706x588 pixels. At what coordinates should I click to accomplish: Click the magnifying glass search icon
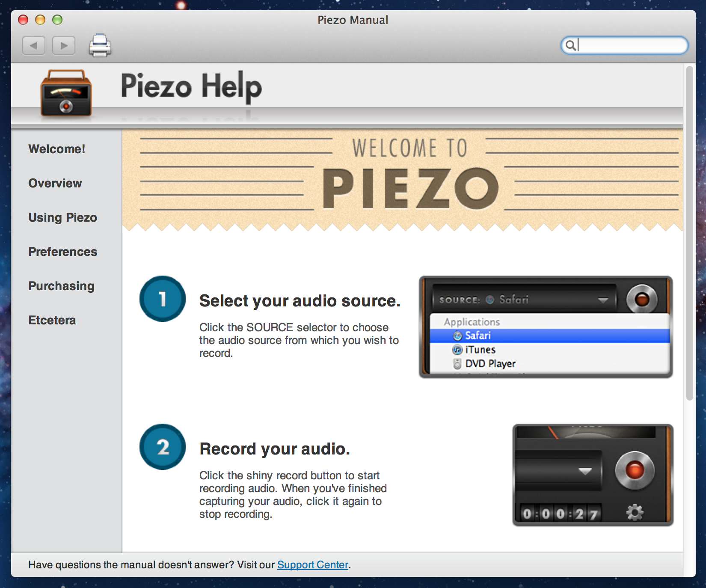570,45
